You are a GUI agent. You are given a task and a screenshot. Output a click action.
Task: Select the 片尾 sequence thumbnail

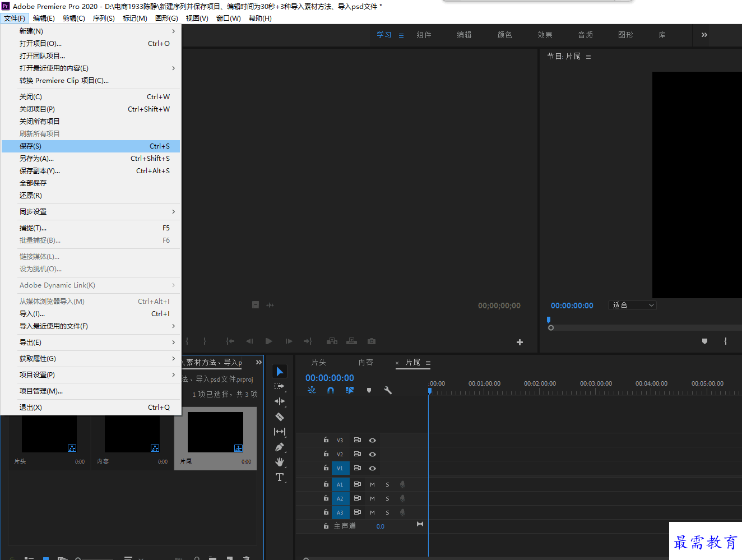point(216,432)
